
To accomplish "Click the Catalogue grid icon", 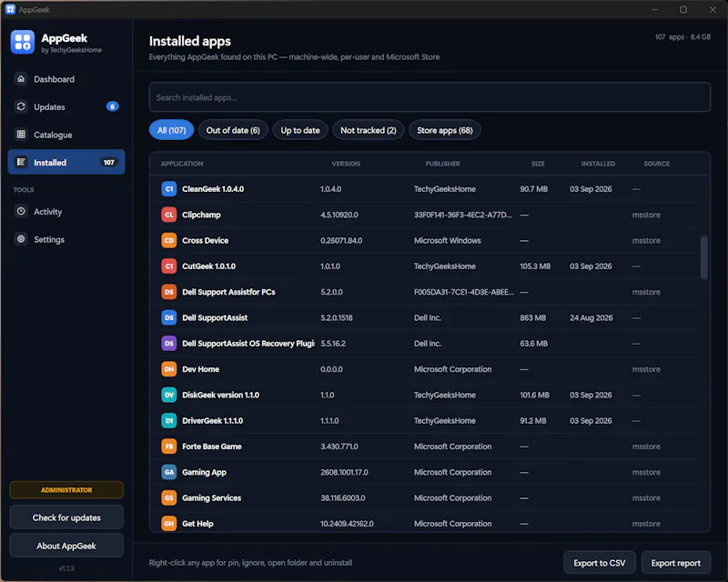I will coord(21,135).
